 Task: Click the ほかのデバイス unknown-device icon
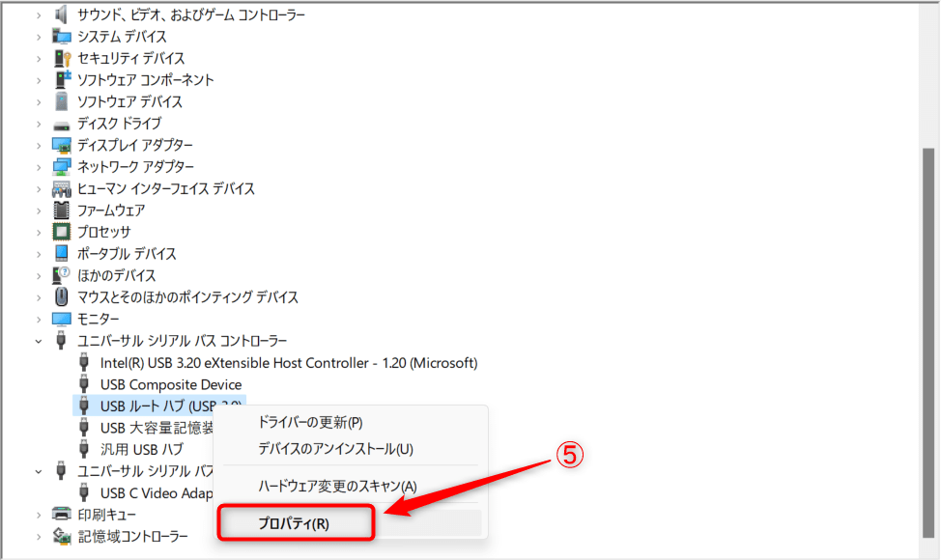pos(62,275)
